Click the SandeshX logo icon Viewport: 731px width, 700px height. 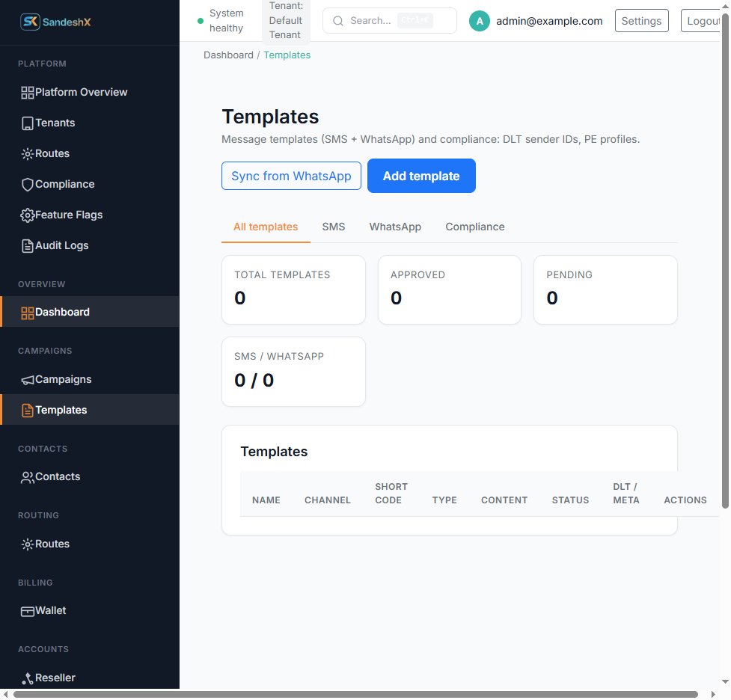30,22
